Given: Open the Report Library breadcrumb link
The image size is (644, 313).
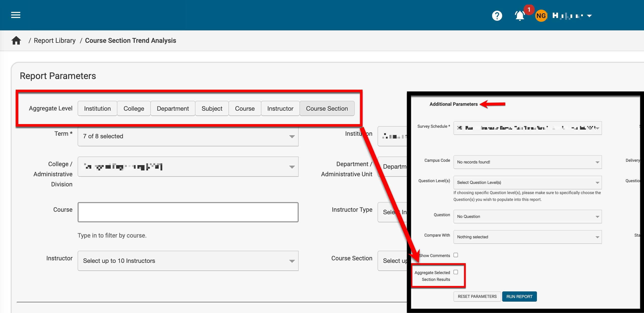Looking at the screenshot, I should tap(55, 41).
